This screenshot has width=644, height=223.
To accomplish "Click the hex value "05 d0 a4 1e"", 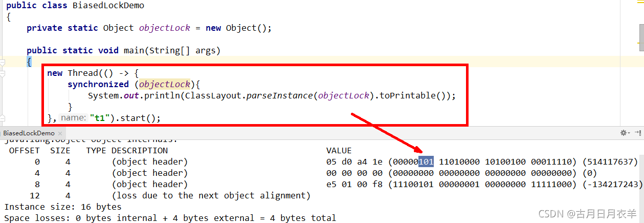I will coord(354,162).
